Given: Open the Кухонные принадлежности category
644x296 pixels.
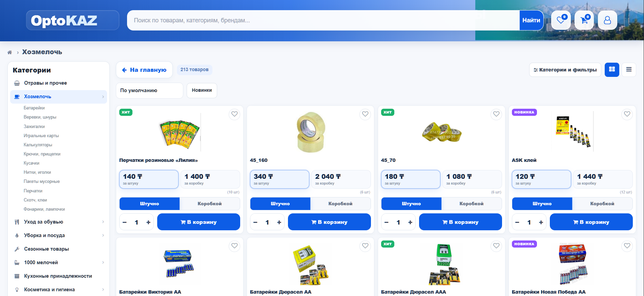Looking at the screenshot, I should click(59, 276).
